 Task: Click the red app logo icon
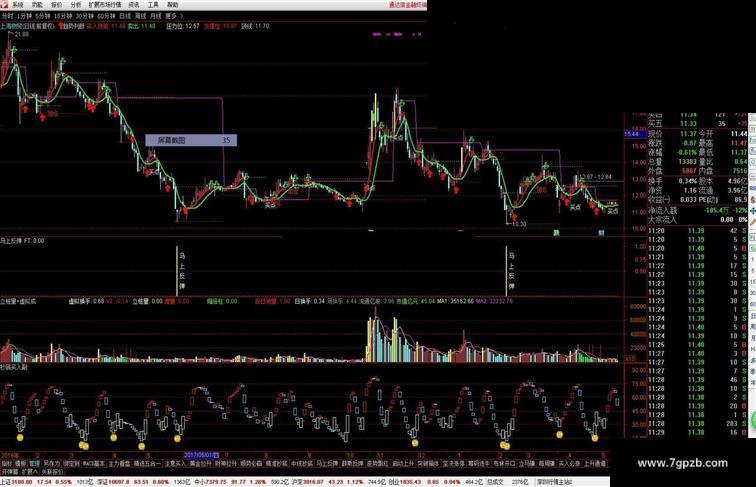click(4, 4)
